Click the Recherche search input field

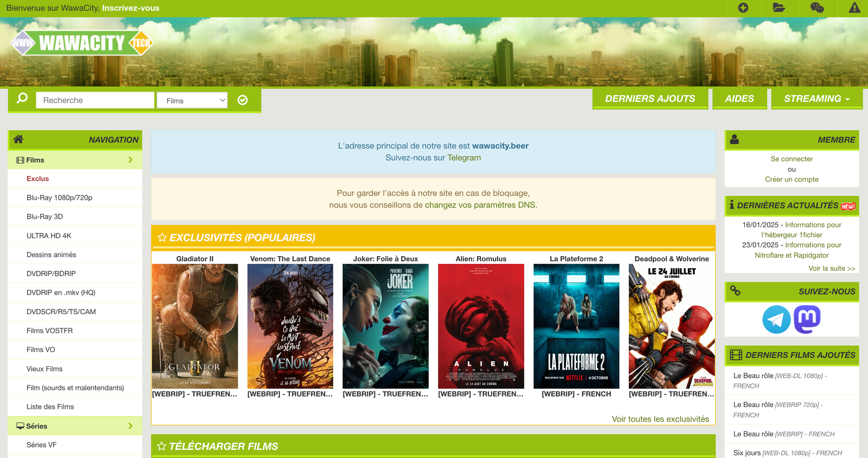pos(95,100)
